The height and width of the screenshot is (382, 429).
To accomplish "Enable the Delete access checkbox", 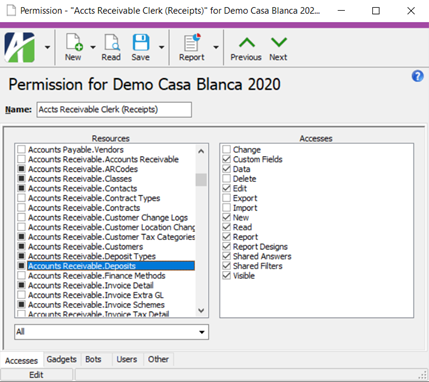I will [227, 178].
